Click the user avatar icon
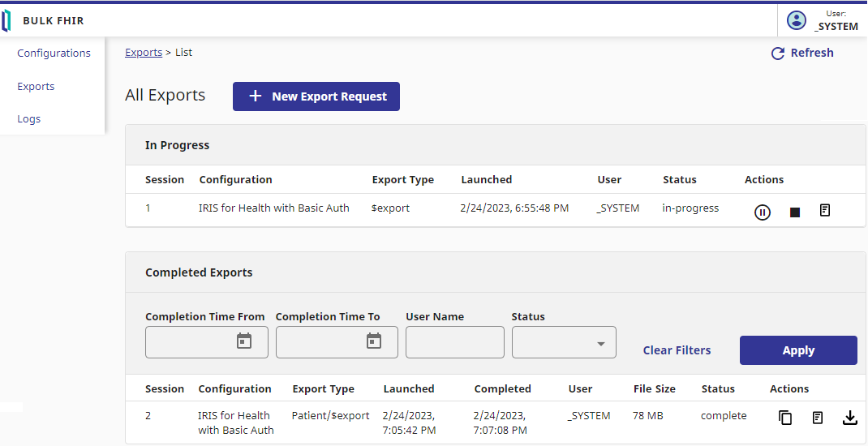868x446 pixels. pos(797,21)
